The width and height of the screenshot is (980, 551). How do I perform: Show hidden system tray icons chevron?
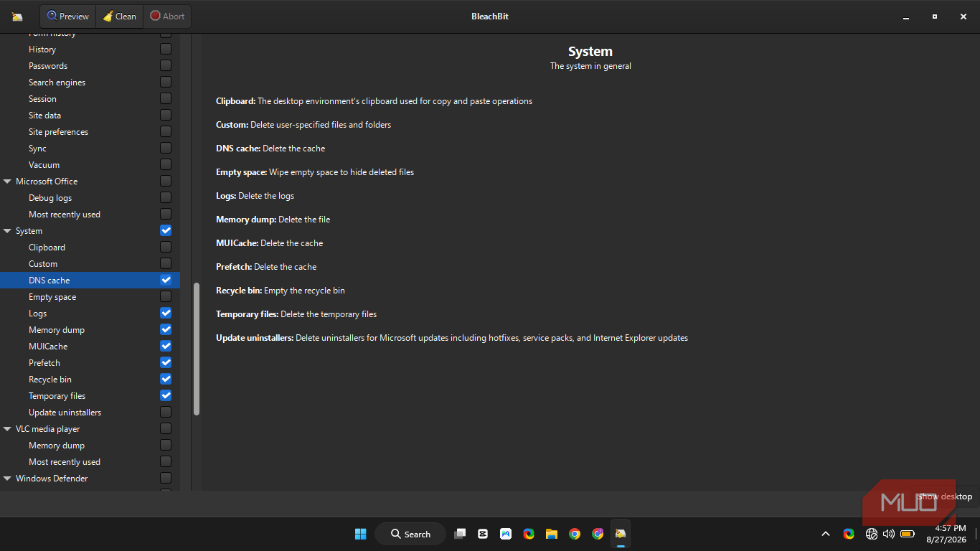826,534
